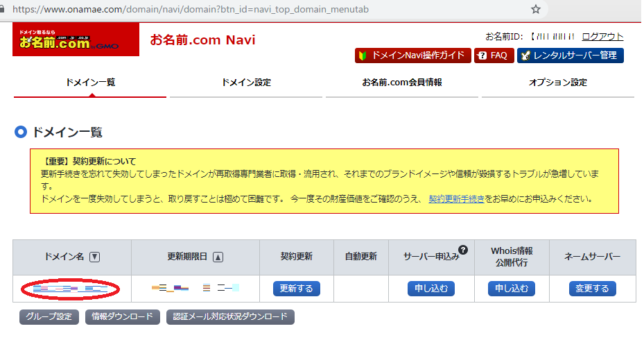Click the お名前.com Navi title text
The width and height of the screenshot is (644, 340).
pyautogui.click(x=202, y=40)
